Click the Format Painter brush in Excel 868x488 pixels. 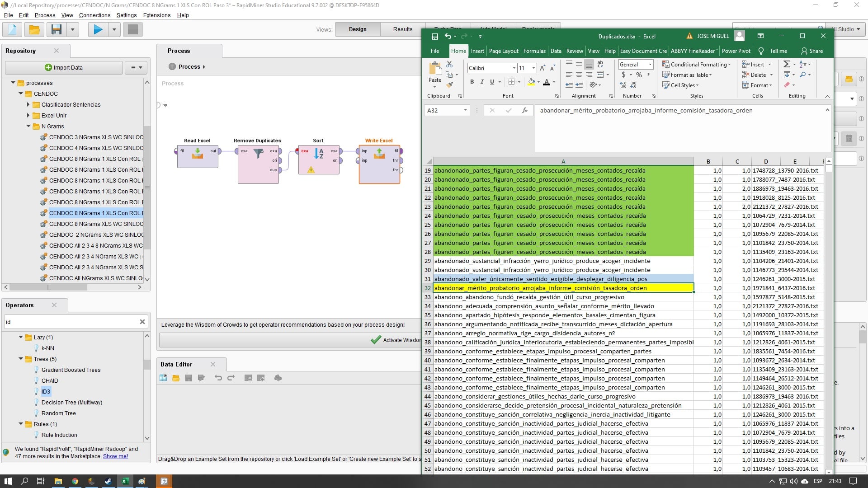(449, 84)
